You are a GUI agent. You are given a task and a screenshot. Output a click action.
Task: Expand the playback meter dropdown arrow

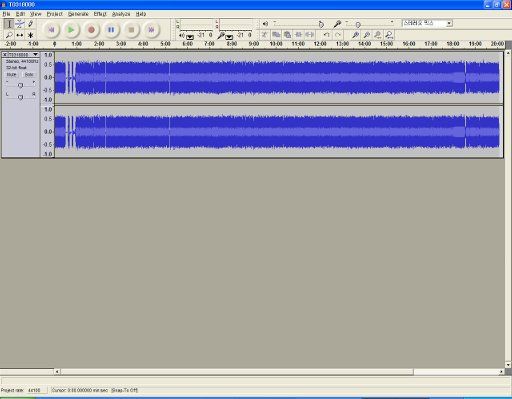click(190, 37)
